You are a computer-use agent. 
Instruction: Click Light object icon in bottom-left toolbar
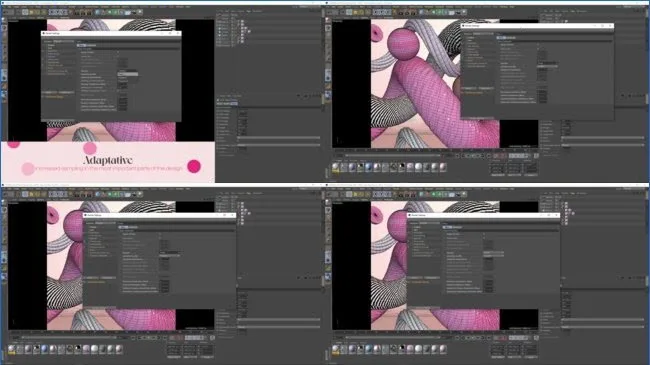tap(140, 194)
